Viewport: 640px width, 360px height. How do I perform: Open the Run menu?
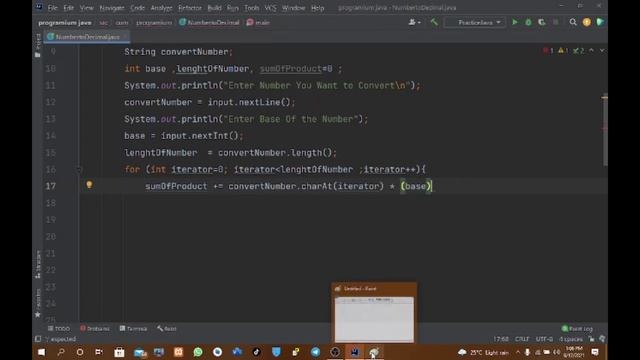233,8
